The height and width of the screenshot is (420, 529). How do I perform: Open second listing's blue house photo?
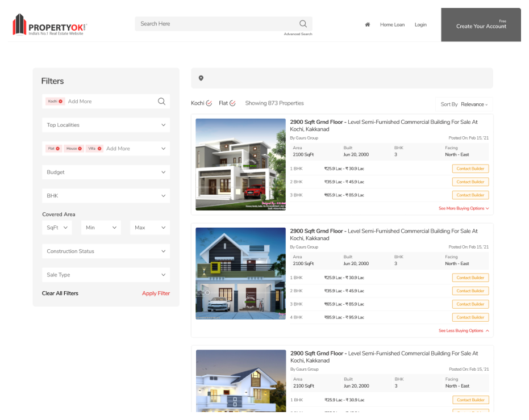240,274
